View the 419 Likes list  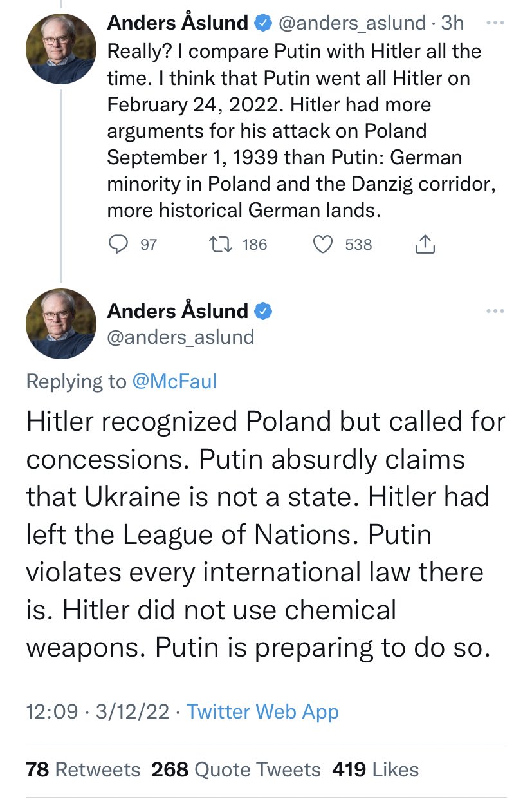[375, 769]
